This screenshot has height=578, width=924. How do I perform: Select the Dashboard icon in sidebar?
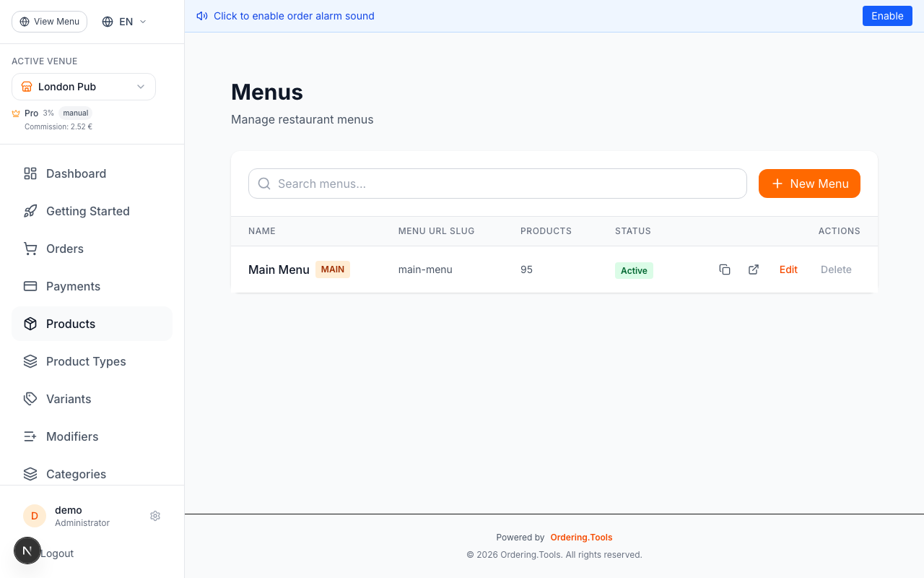pos(30,173)
